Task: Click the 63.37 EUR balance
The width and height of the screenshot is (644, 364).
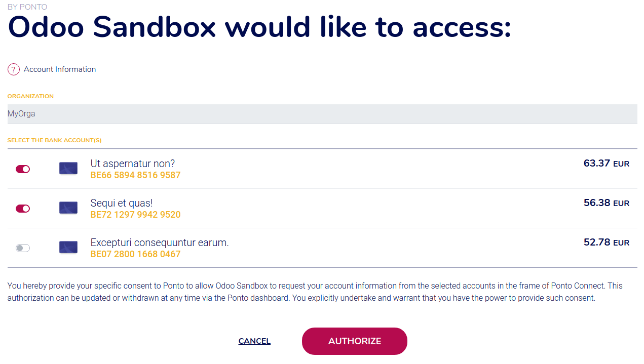Action: [x=606, y=163]
